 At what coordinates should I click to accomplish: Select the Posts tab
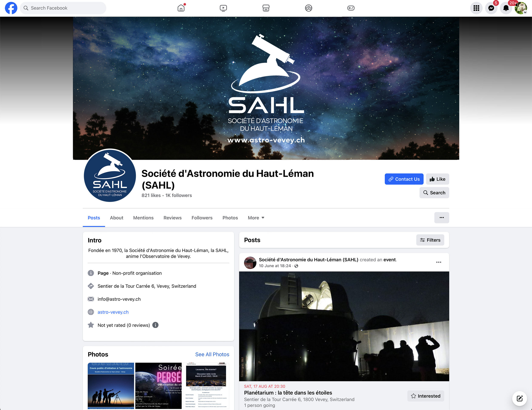point(94,218)
